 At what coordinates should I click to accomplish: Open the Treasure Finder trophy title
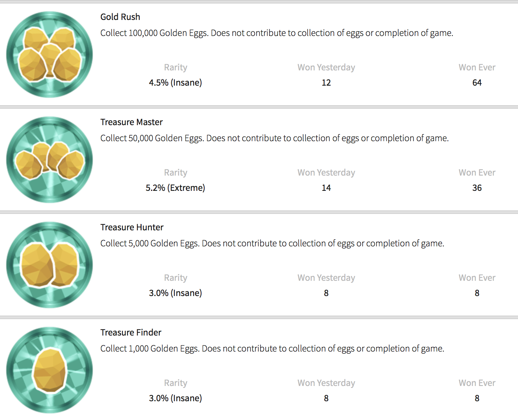[x=131, y=332]
